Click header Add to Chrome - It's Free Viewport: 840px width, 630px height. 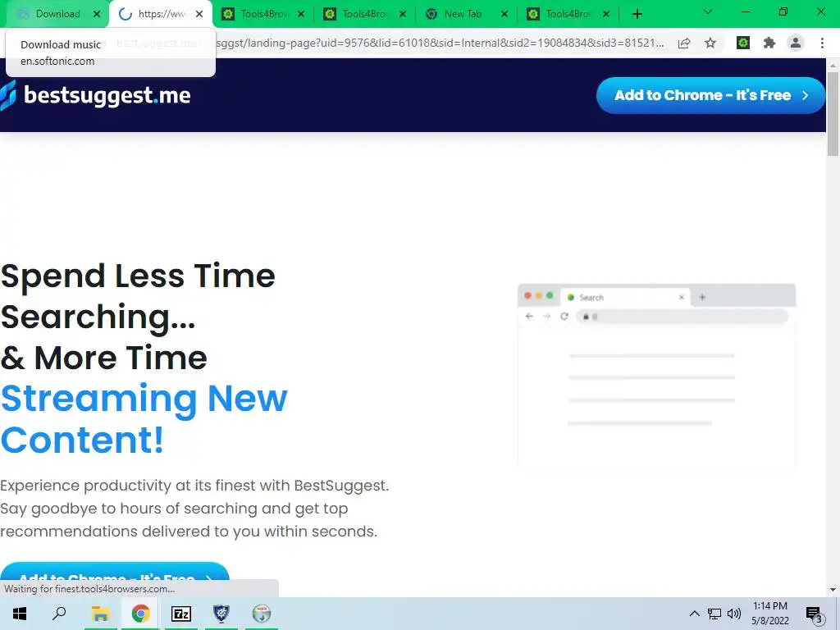pos(710,95)
